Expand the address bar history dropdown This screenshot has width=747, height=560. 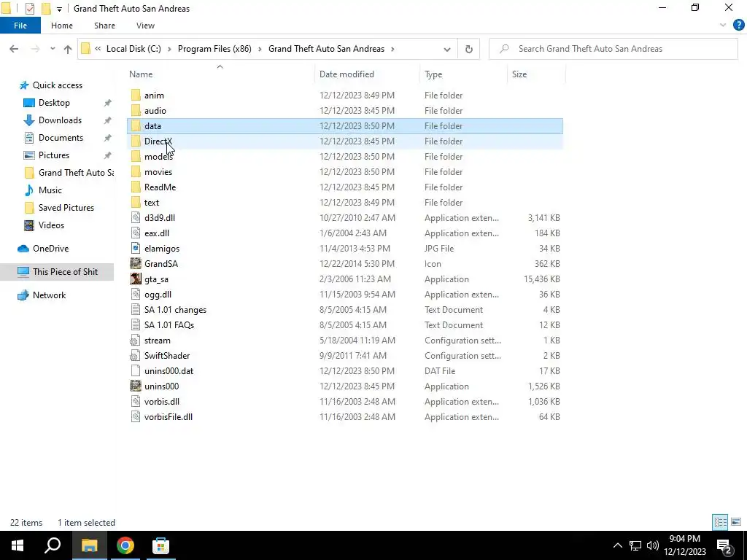pyautogui.click(x=447, y=49)
